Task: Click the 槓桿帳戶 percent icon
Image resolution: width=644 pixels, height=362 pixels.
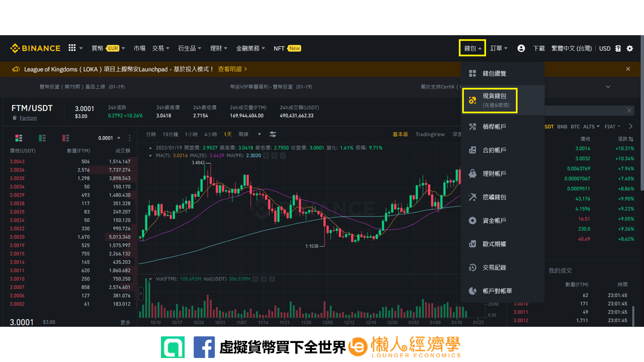Action: [x=472, y=127]
